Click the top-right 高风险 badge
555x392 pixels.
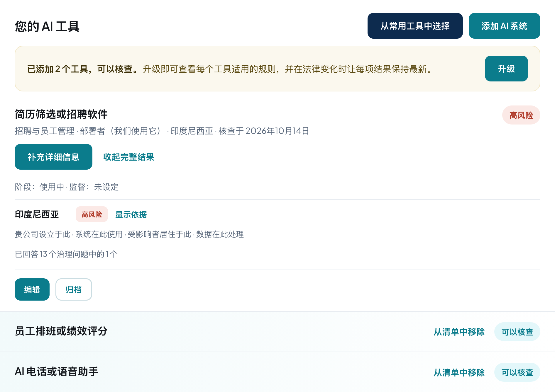click(x=521, y=115)
